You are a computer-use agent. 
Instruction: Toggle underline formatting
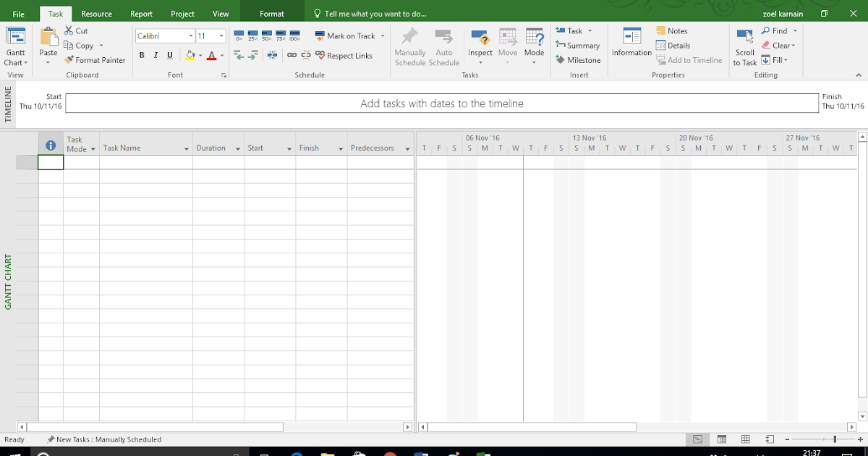(x=169, y=55)
